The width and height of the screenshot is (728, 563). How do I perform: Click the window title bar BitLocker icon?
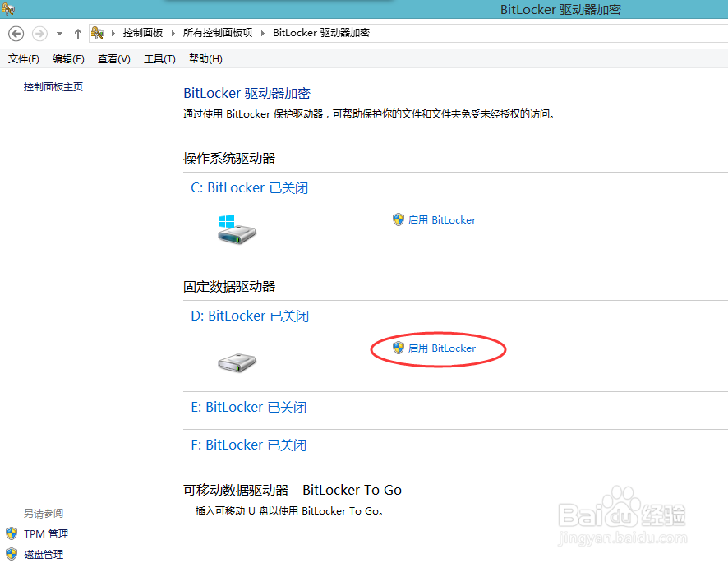8,8
